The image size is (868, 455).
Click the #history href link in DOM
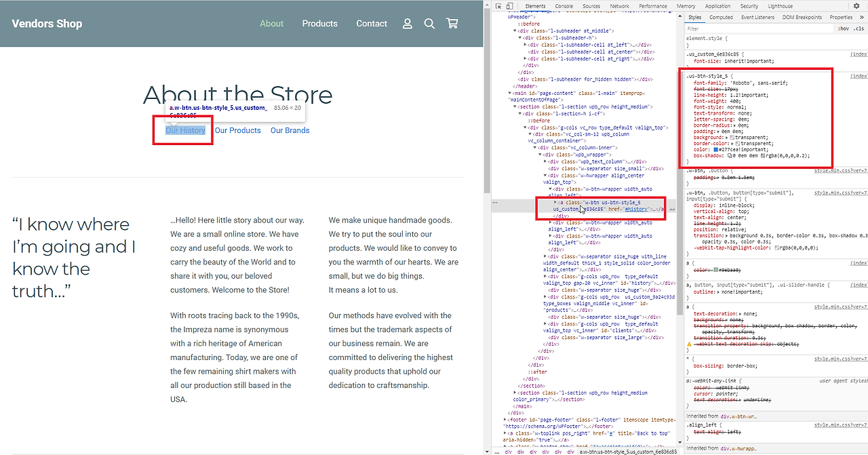click(635, 209)
